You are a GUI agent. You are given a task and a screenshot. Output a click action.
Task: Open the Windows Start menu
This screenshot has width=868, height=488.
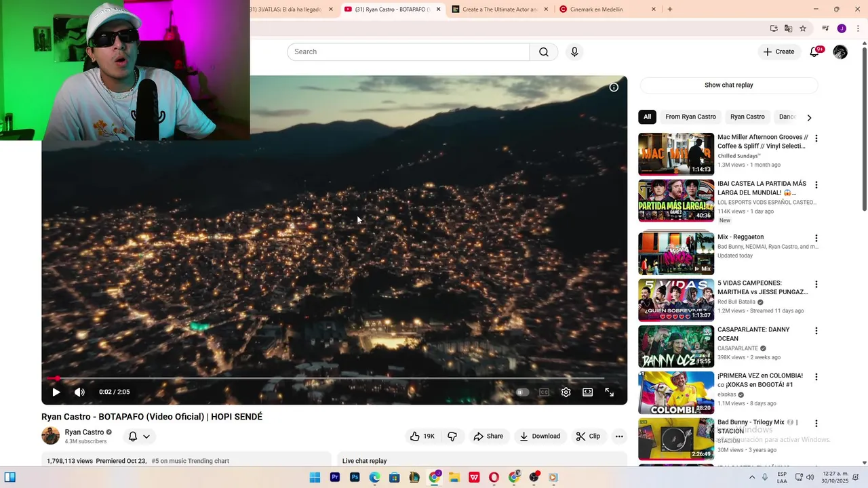click(315, 477)
